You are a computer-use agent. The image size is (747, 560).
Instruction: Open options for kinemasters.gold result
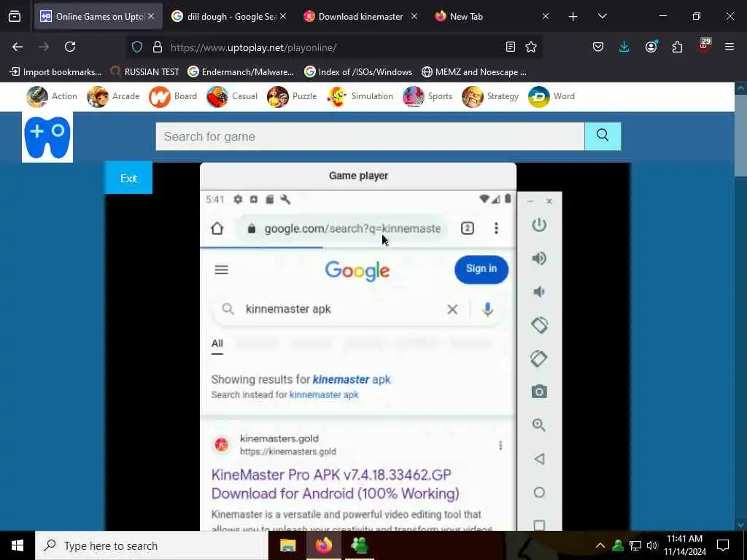500,446
